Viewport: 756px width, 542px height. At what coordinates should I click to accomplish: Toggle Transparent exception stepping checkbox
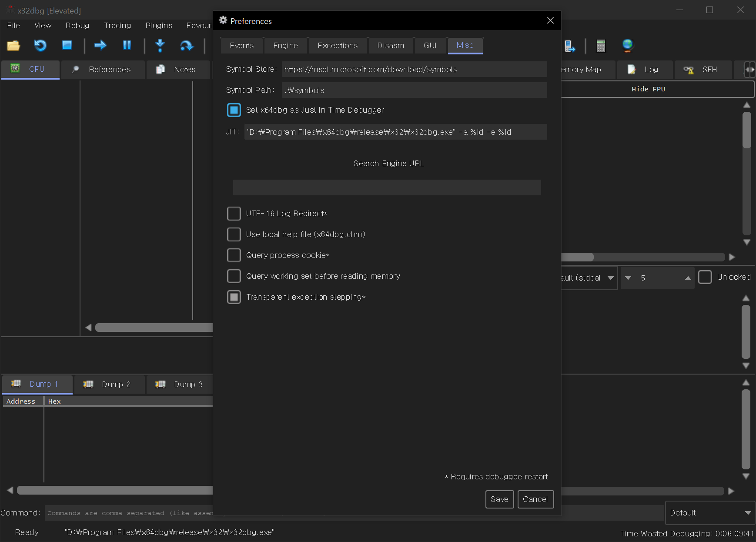click(234, 297)
